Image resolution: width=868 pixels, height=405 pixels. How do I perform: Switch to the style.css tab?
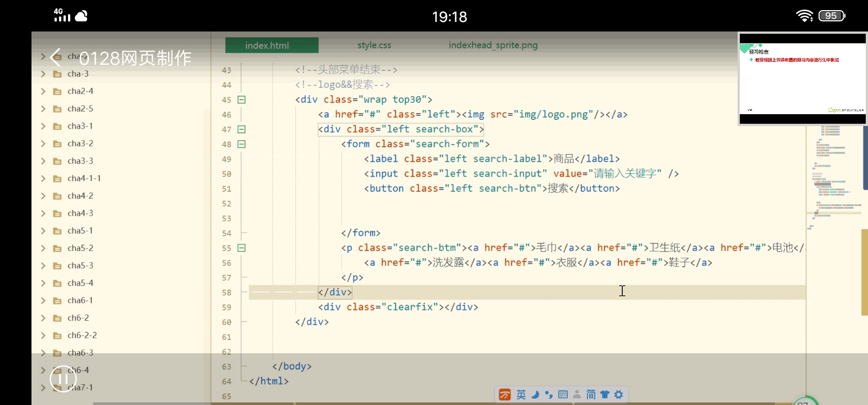click(x=374, y=46)
